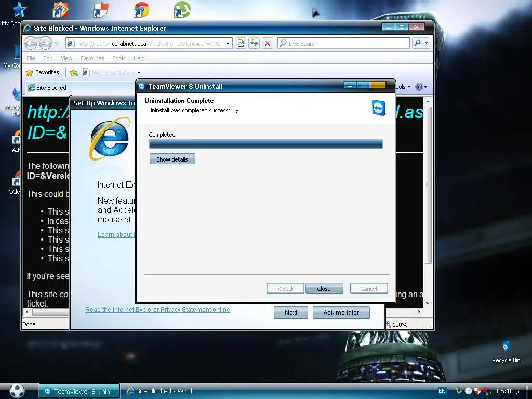The width and height of the screenshot is (532, 399).
Task: Open the My Documents star icon
Action: (x=19, y=9)
